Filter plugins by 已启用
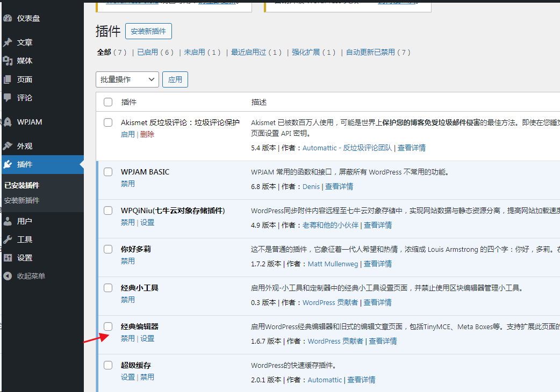This screenshot has width=560, height=392. (x=147, y=53)
